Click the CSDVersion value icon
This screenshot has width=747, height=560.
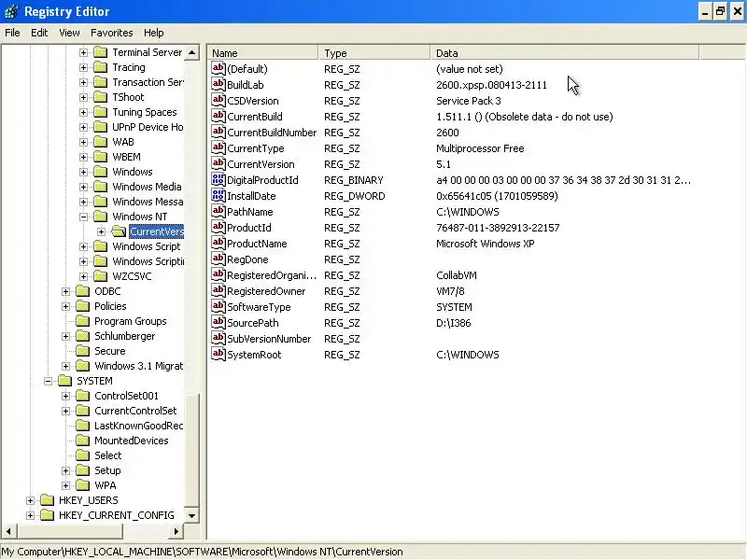coord(218,100)
